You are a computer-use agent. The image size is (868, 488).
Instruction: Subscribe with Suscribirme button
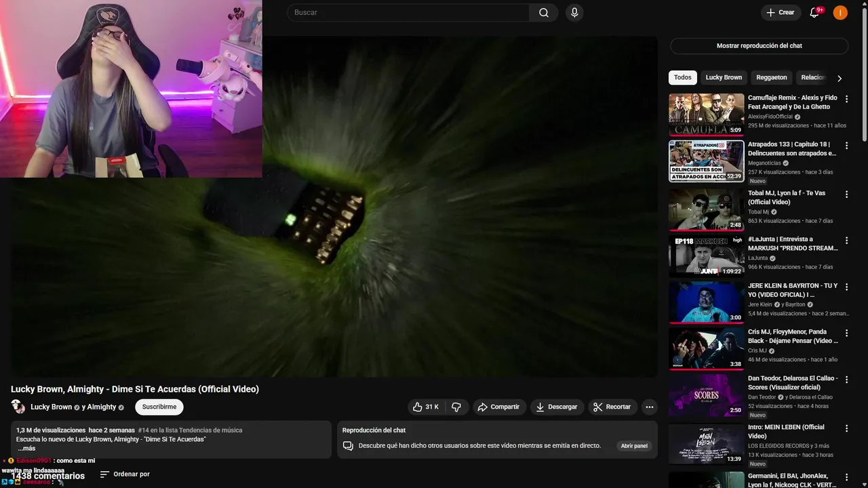(x=159, y=407)
